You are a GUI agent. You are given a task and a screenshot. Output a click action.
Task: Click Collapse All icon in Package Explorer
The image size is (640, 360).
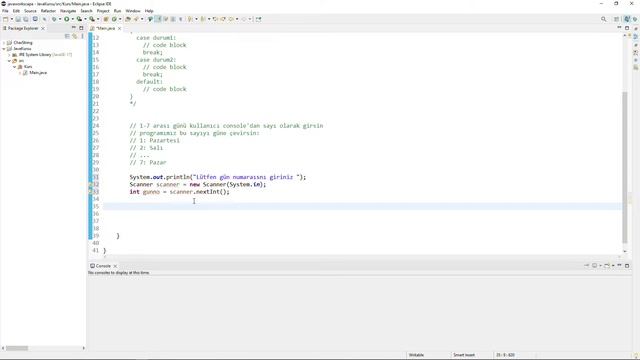pyautogui.click(x=67, y=36)
